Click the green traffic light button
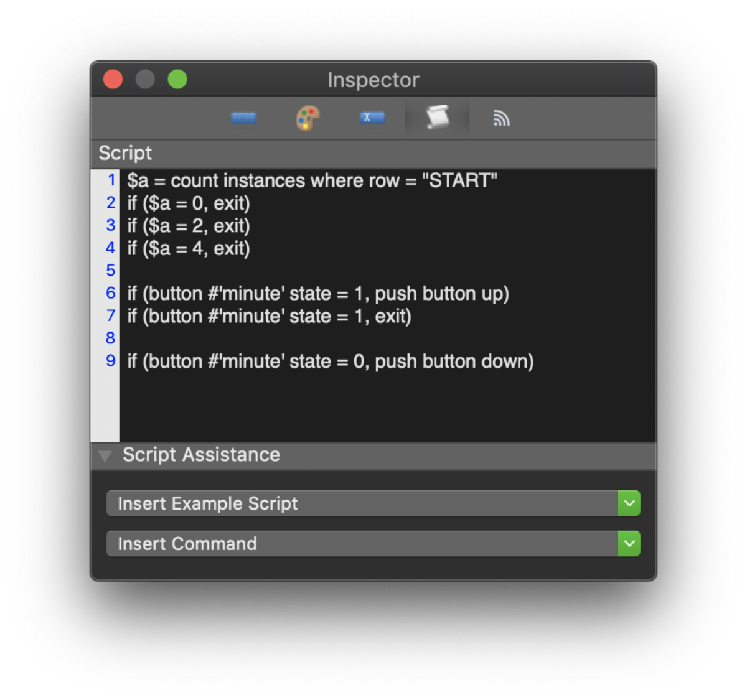This screenshot has height=700, width=747. tap(177, 79)
